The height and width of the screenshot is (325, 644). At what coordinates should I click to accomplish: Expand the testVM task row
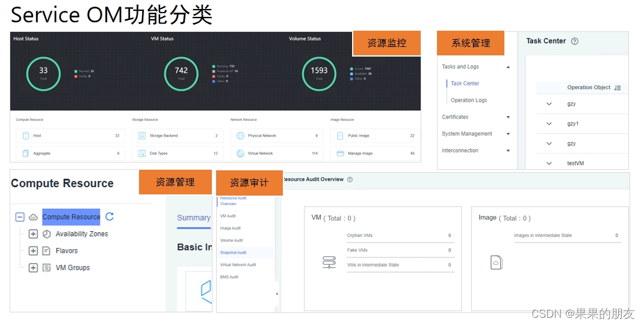549,163
